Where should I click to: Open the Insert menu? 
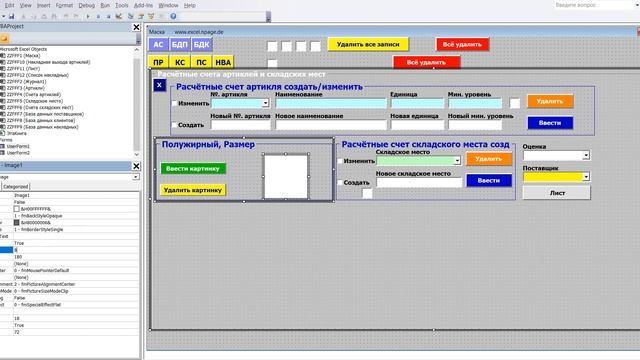[x=44, y=5]
